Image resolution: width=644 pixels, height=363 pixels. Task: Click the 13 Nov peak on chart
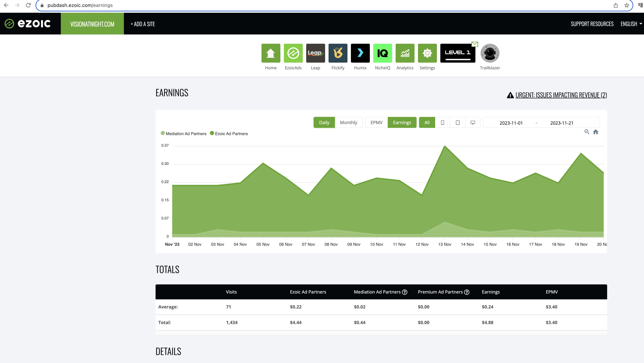[444, 146]
